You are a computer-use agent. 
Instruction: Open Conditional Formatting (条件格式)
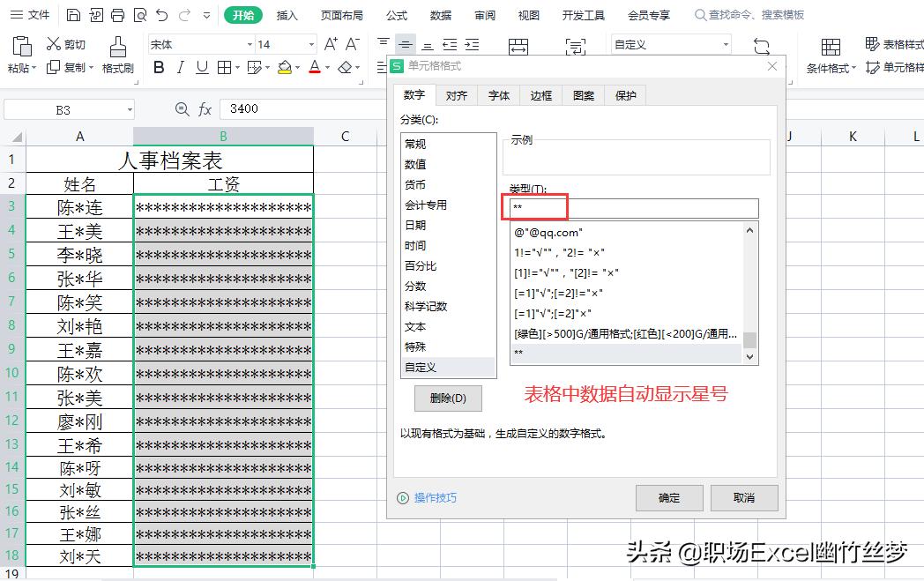pyautogui.click(x=830, y=53)
